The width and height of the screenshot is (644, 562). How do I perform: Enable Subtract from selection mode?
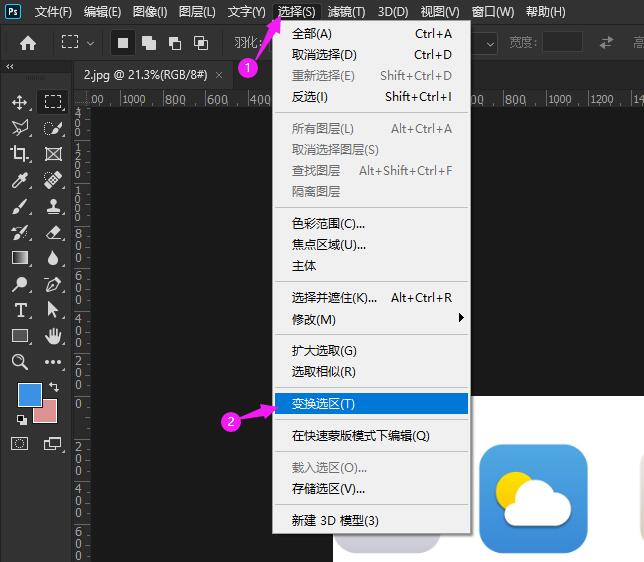click(x=175, y=43)
